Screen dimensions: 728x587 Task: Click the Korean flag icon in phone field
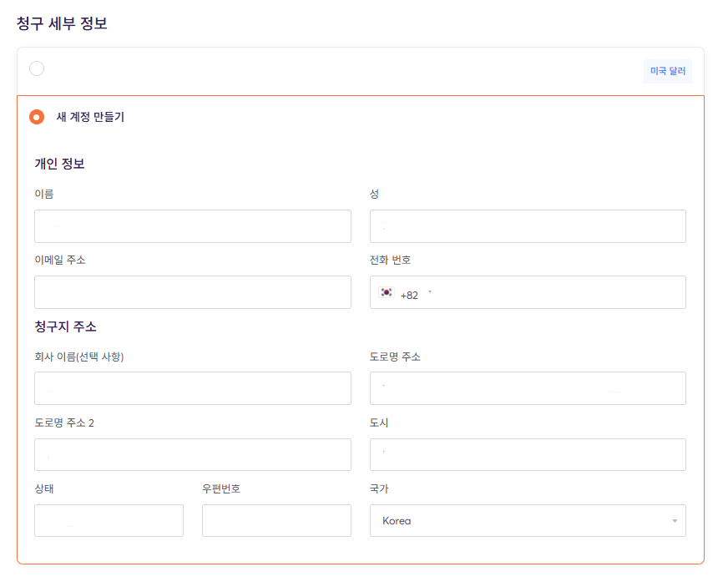click(387, 291)
